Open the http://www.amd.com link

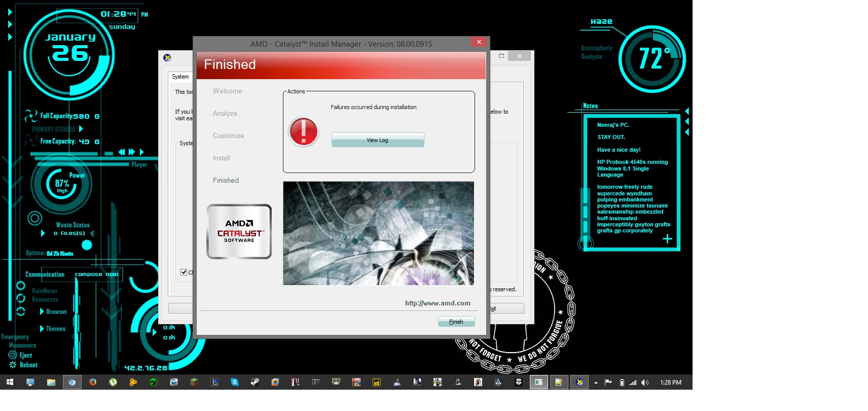(438, 303)
